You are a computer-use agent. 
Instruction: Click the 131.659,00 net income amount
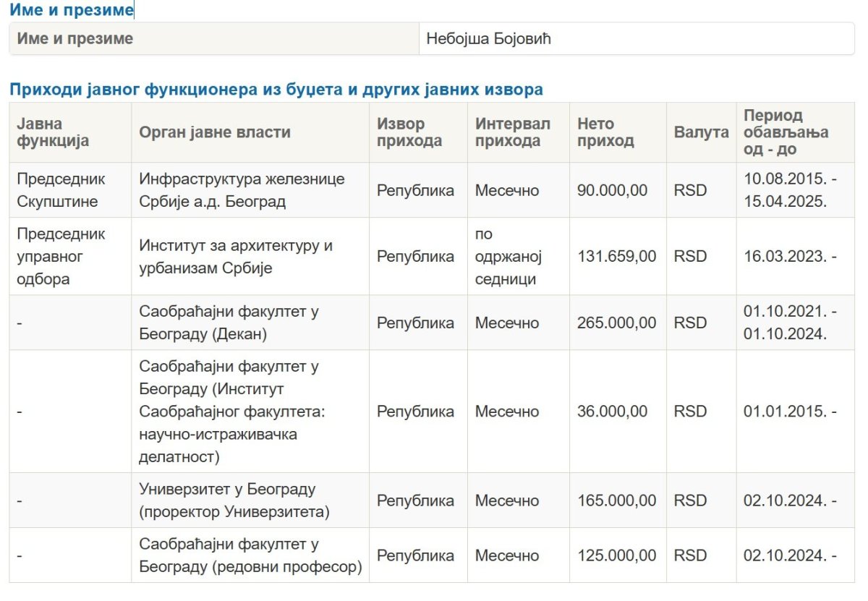click(616, 256)
